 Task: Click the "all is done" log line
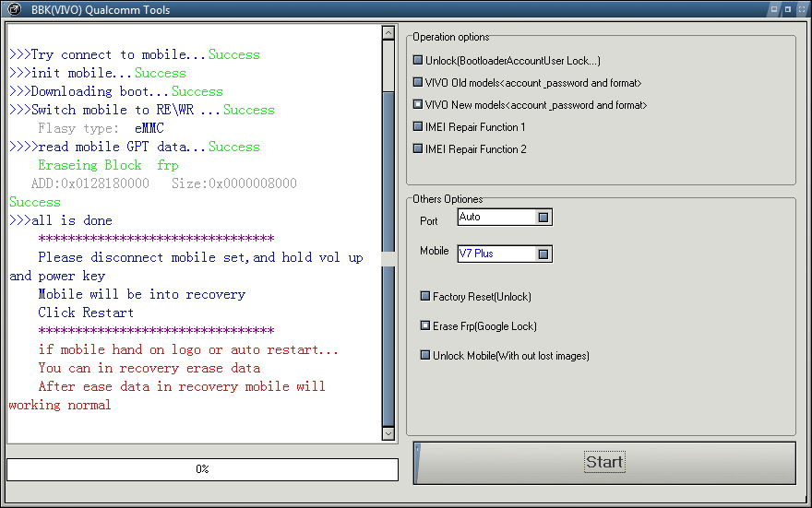(x=61, y=221)
